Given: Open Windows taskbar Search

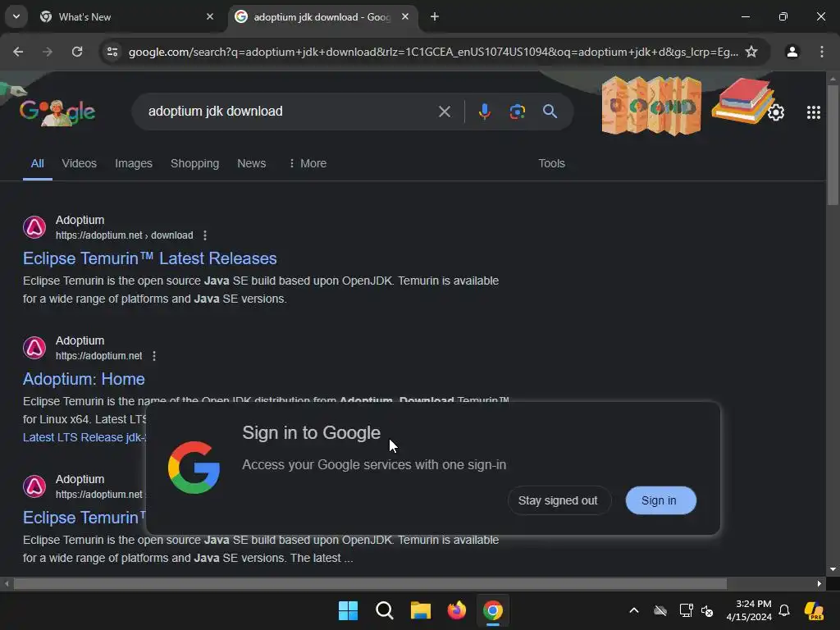Looking at the screenshot, I should click(384, 610).
